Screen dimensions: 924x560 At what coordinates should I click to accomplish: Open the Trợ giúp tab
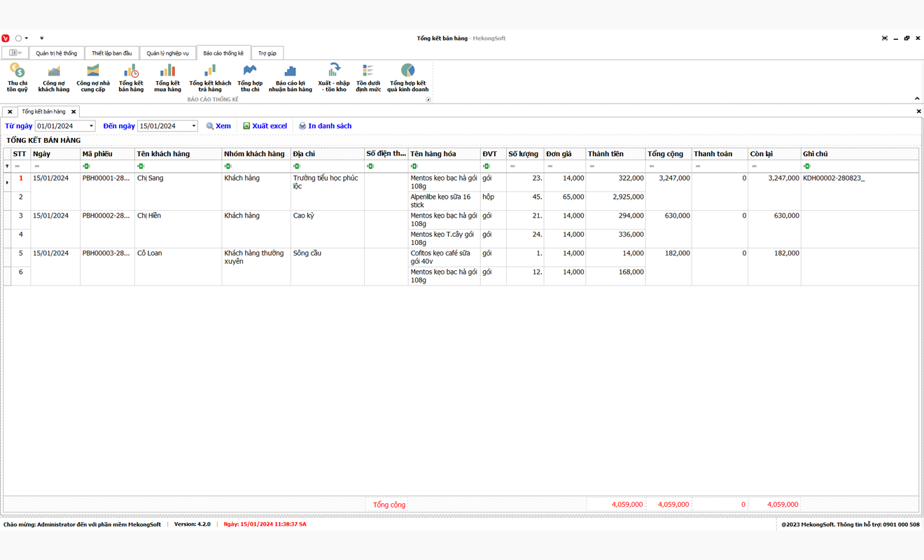[x=267, y=53]
